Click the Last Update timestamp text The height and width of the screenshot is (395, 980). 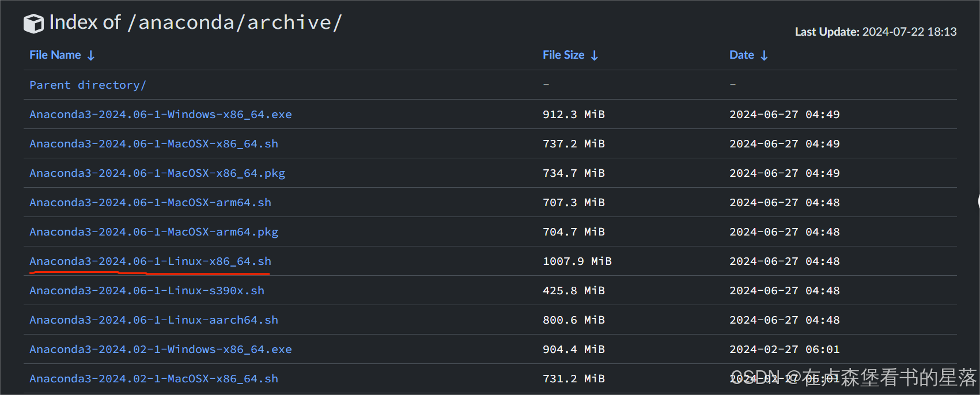[876, 32]
